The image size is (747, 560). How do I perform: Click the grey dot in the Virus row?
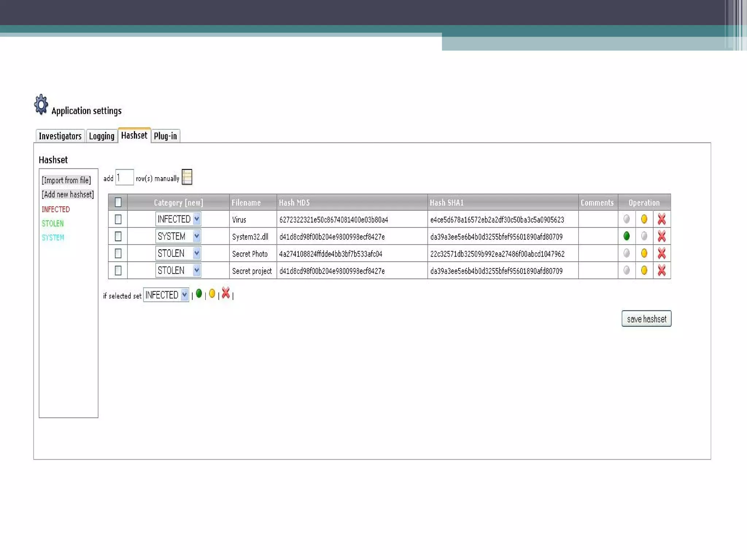tap(626, 219)
